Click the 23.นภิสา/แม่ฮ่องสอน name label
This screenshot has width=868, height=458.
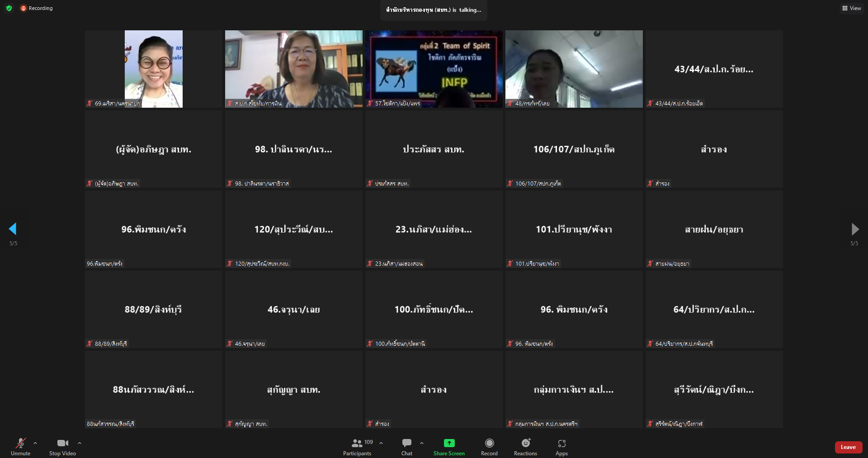coord(399,264)
